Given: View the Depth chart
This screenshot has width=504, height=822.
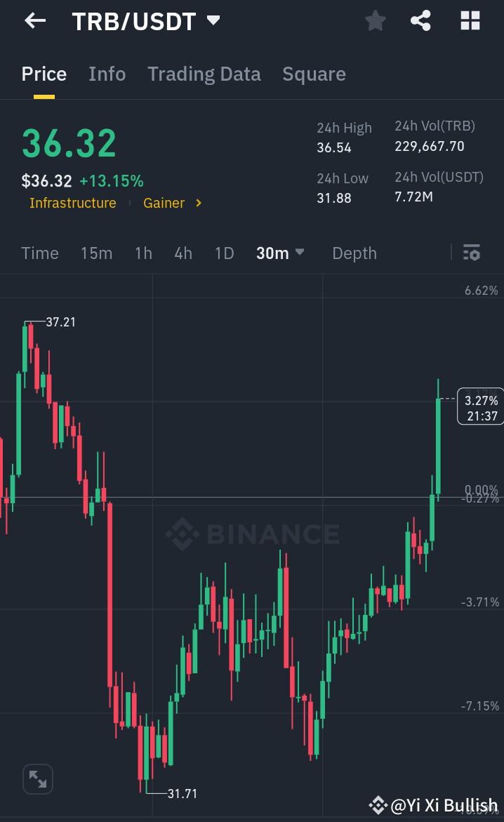Looking at the screenshot, I should click(x=354, y=253).
